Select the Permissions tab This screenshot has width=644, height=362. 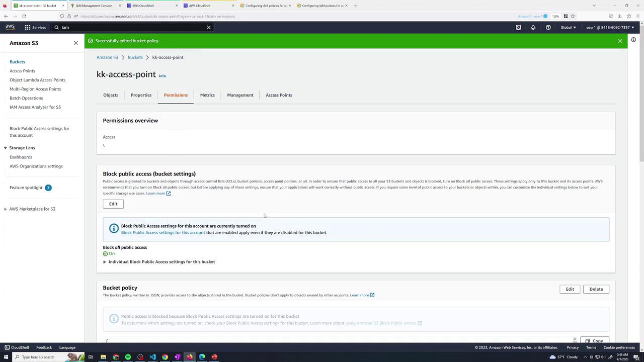176,95
